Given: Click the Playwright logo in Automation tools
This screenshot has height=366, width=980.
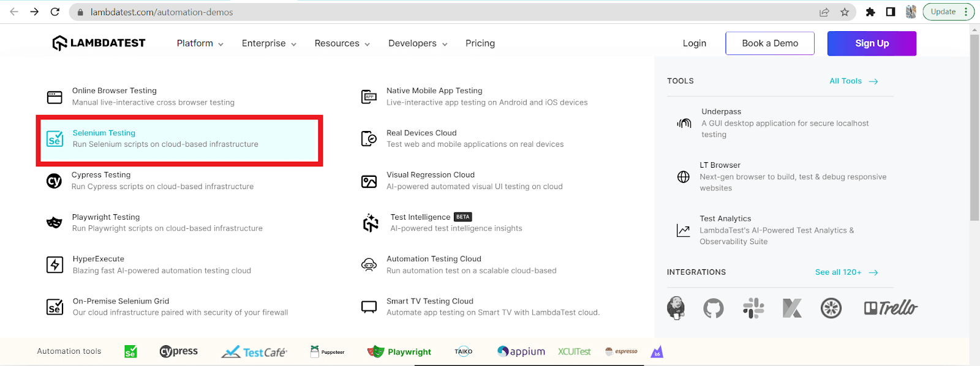Looking at the screenshot, I should [x=399, y=351].
